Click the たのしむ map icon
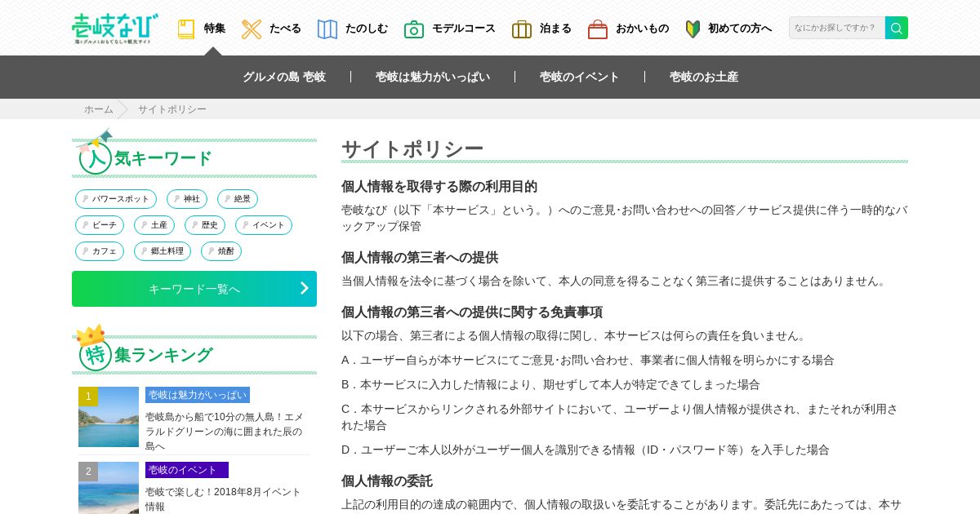The height and width of the screenshot is (514, 980). click(327, 29)
